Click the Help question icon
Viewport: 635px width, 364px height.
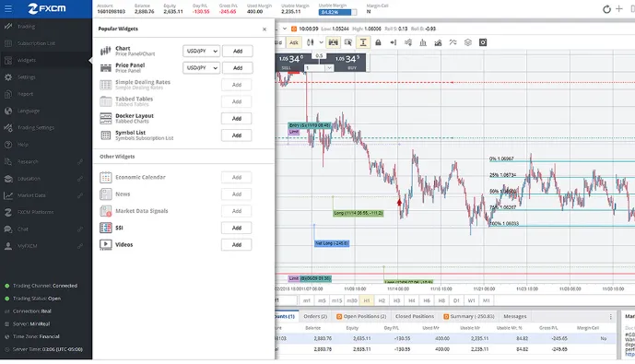8,145
